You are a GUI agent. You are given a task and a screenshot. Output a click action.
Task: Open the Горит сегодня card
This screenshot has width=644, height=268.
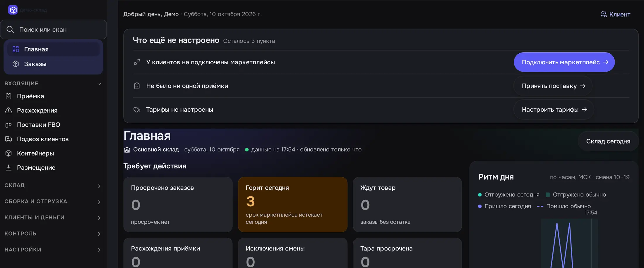pyautogui.click(x=292, y=204)
